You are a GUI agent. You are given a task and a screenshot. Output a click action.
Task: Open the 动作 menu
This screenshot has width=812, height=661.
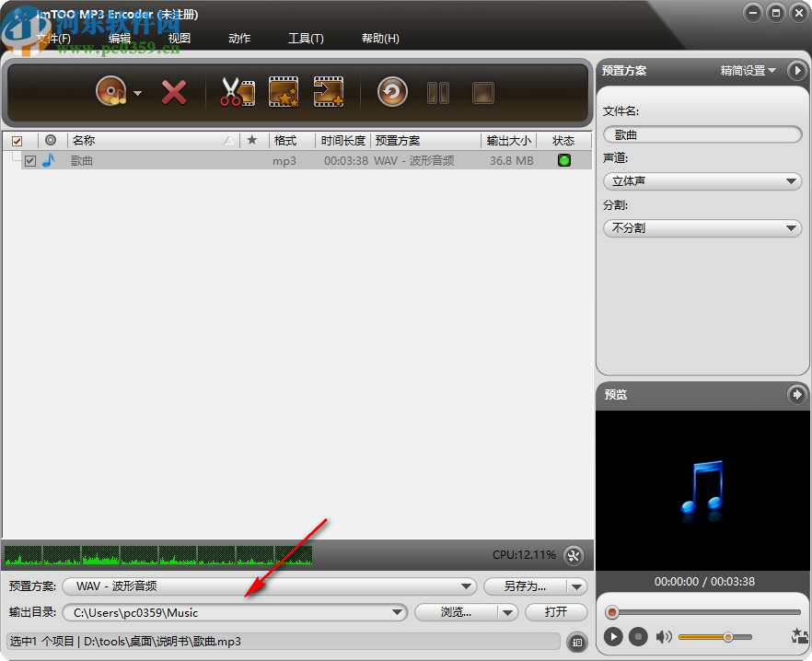[x=238, y=39]
